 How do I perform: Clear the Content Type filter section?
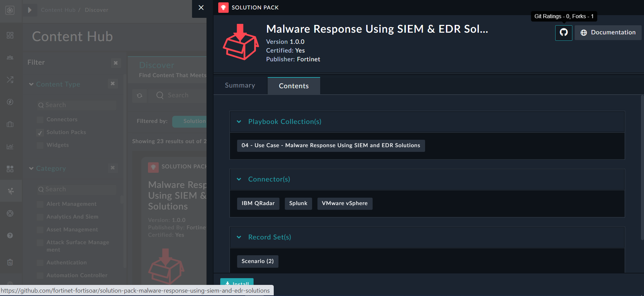click(113, 84)
